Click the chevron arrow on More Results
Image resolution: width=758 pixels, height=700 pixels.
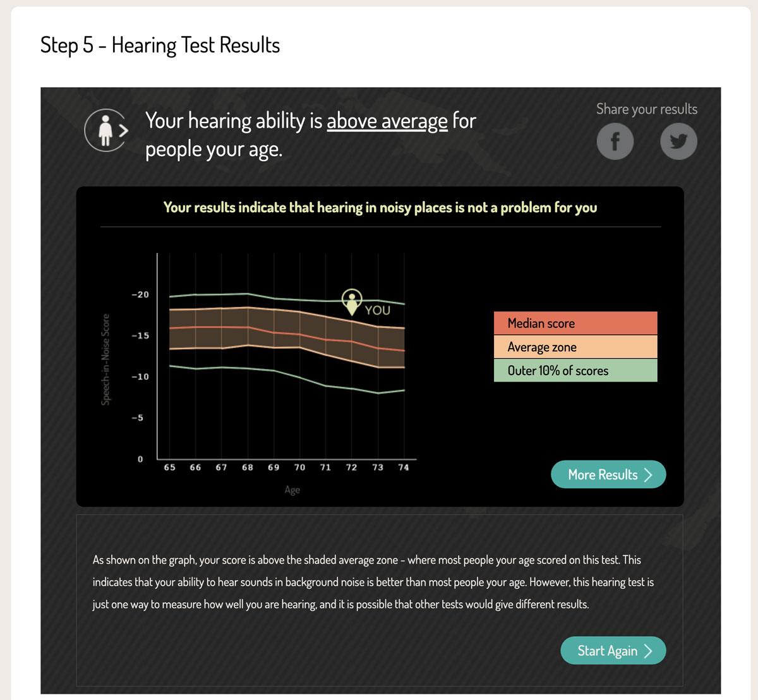pyautogui.click(x=648, y=475)
